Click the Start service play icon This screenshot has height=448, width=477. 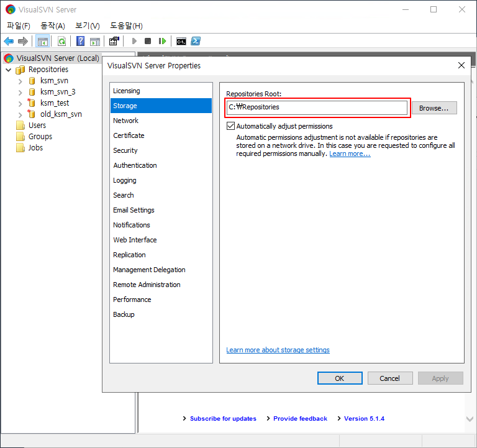pyautogui.click(x=134, y=41)
